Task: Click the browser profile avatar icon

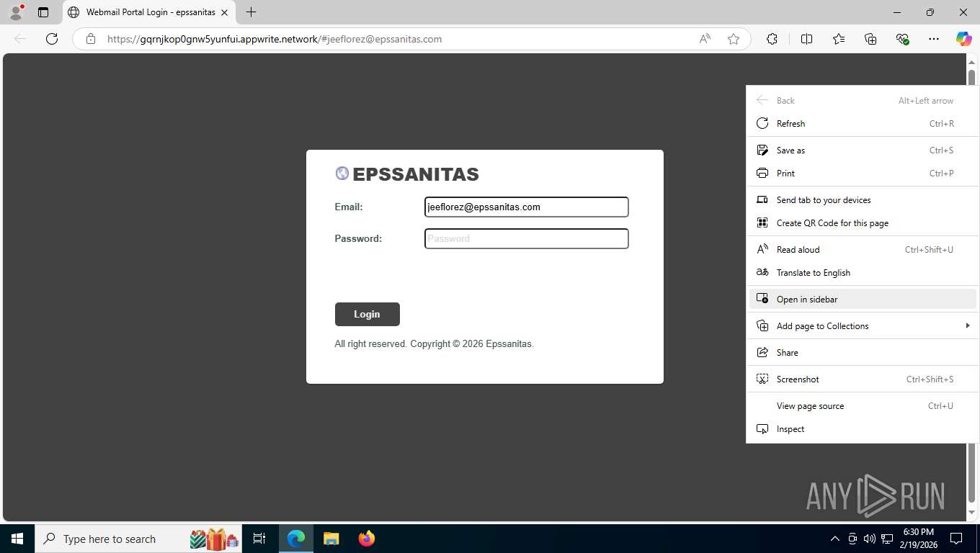Action: tap(15, 12)
